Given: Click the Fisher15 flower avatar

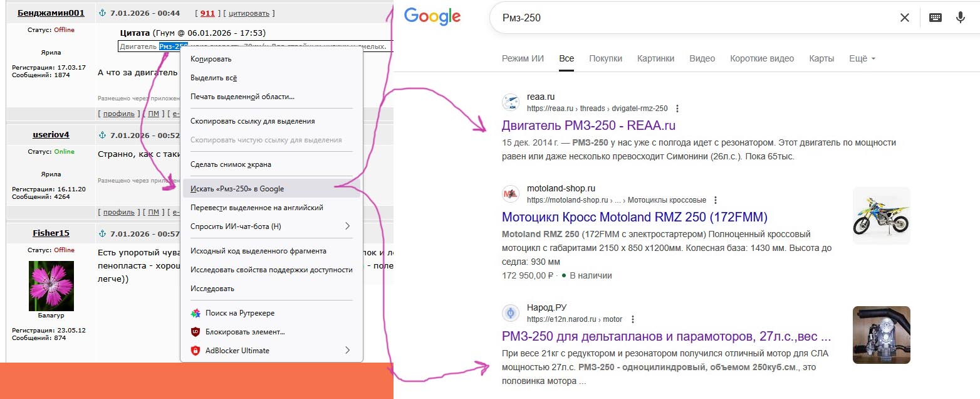Looking at the screenshot, I should (51, 285).
